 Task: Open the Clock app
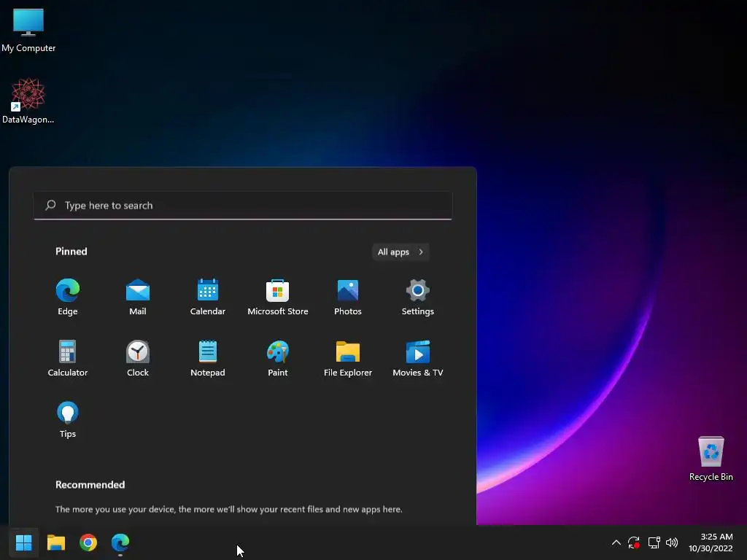point(138,359)
